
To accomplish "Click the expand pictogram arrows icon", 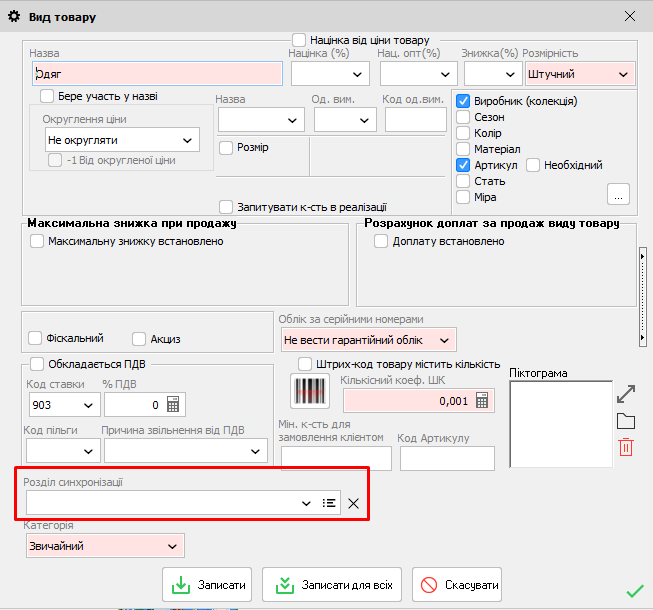I will [x=626, y=394].
